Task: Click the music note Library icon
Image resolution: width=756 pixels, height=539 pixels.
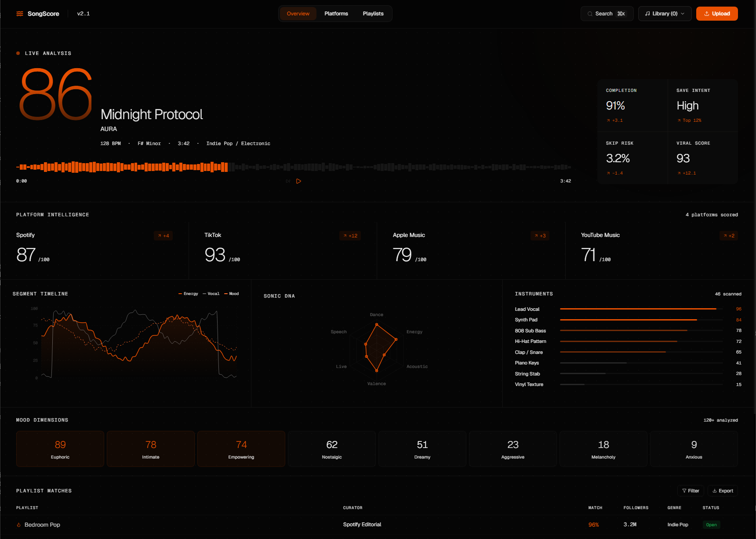Action: tap(647, 14)
